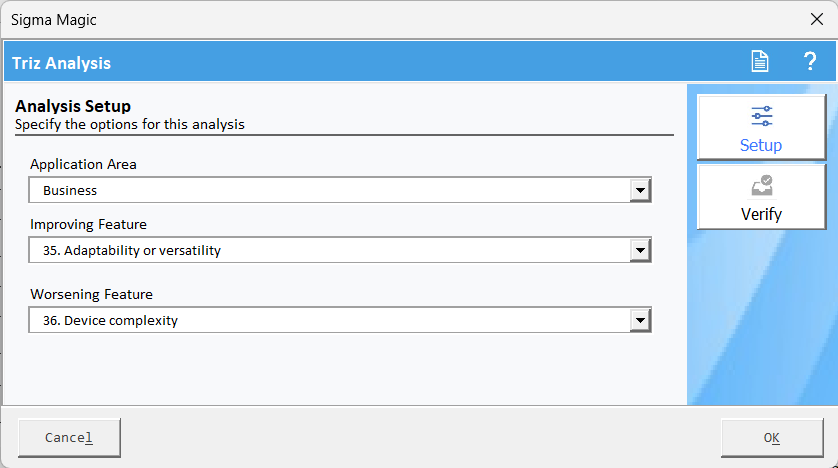Switch to the Verify tab label
Viewport: 838px width, 468px height.
coord(761,214)
